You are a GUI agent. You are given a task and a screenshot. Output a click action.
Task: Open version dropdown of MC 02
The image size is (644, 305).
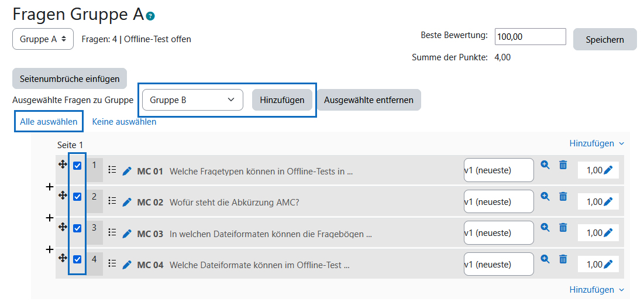(498, 201)
